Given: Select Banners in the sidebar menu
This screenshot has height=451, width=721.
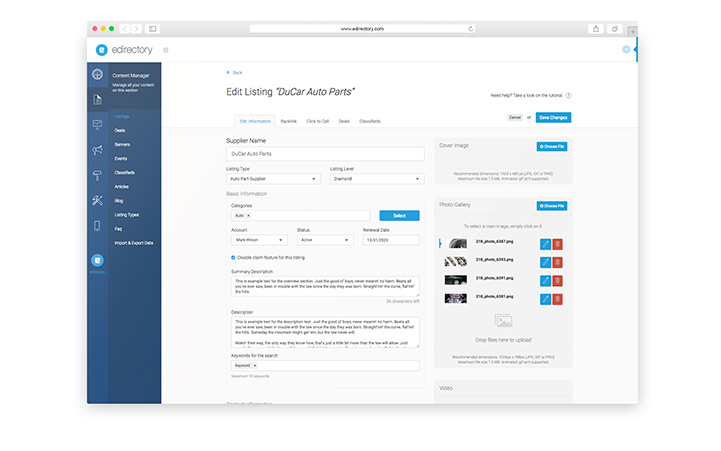Looking at the screenshot, I should click(122, 145).
